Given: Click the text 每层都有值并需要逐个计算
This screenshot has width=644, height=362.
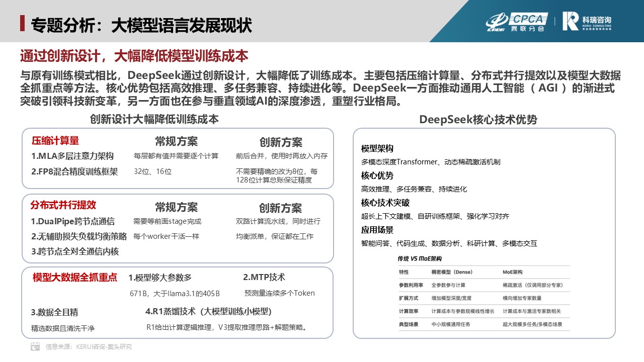Looking at the screenshot, I should [x=176, y=156].
